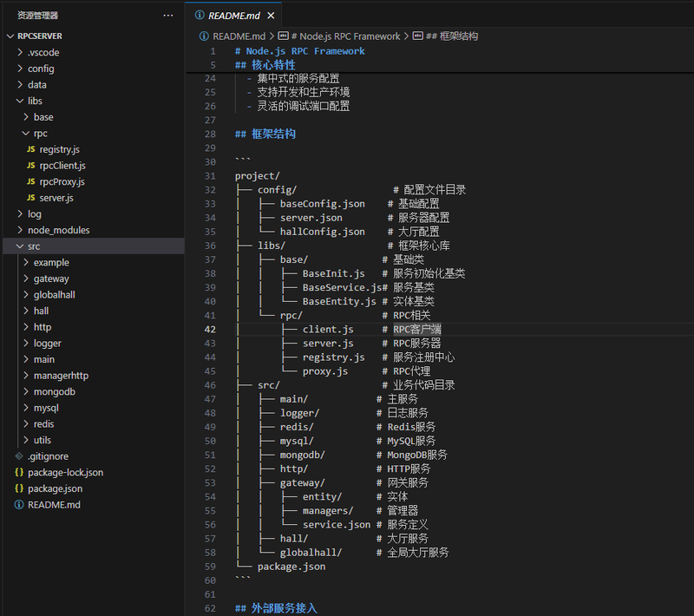This screenshot has width=694, height=616.
Task: Click the braces icon of package-lock.json
Action: [19, 472]
